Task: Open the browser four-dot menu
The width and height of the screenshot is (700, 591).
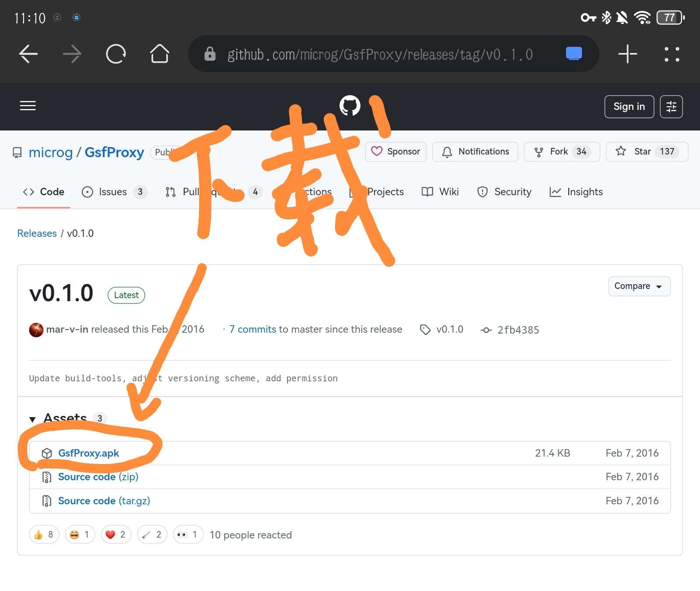Action: [x=672, y=54]
